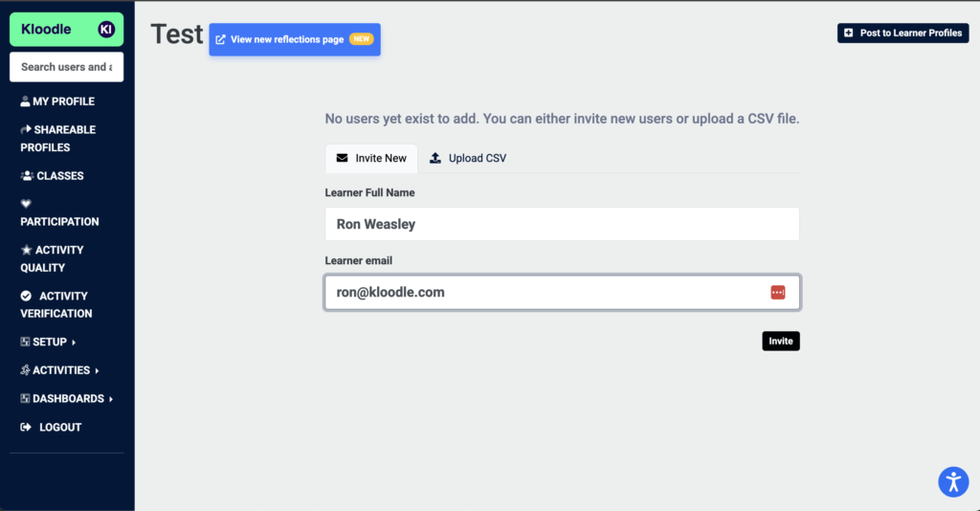This screenshot has height=511, width=980.
Task: Click the red password manager icon in email field
Action: [777, 293]
